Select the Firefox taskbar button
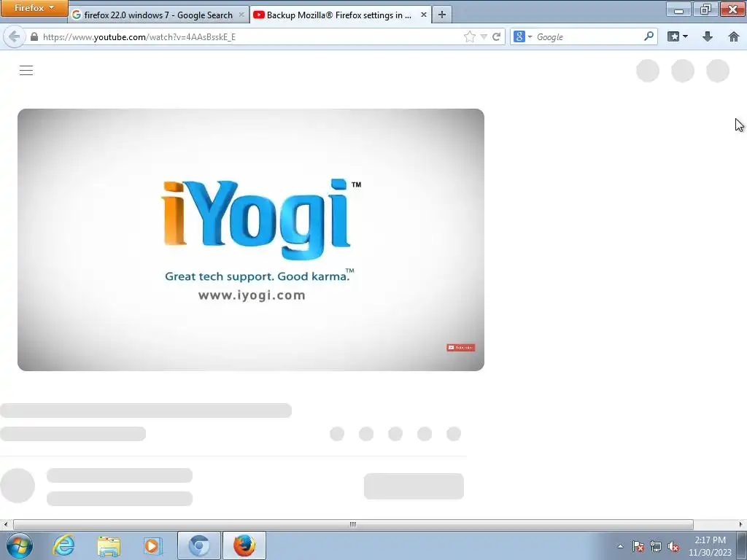Viewport: 747px width, 560px height. click(244, 545)
